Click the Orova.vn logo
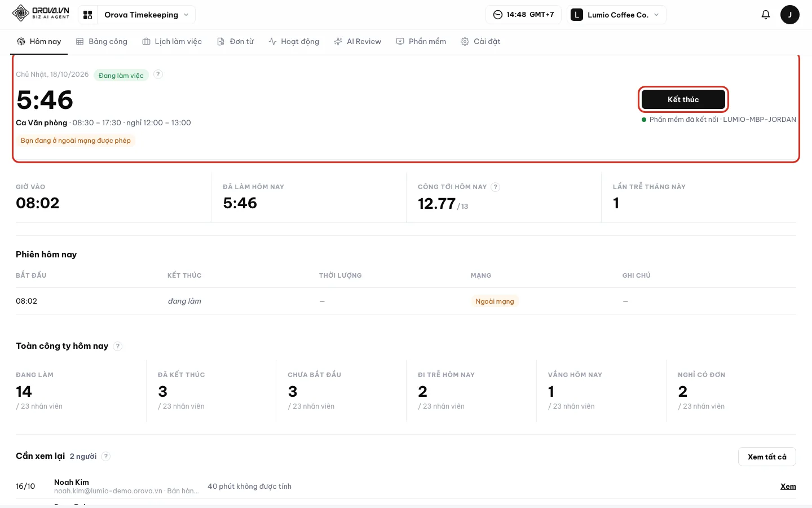Viewport: 812px width, 508px height. [41, 14]
